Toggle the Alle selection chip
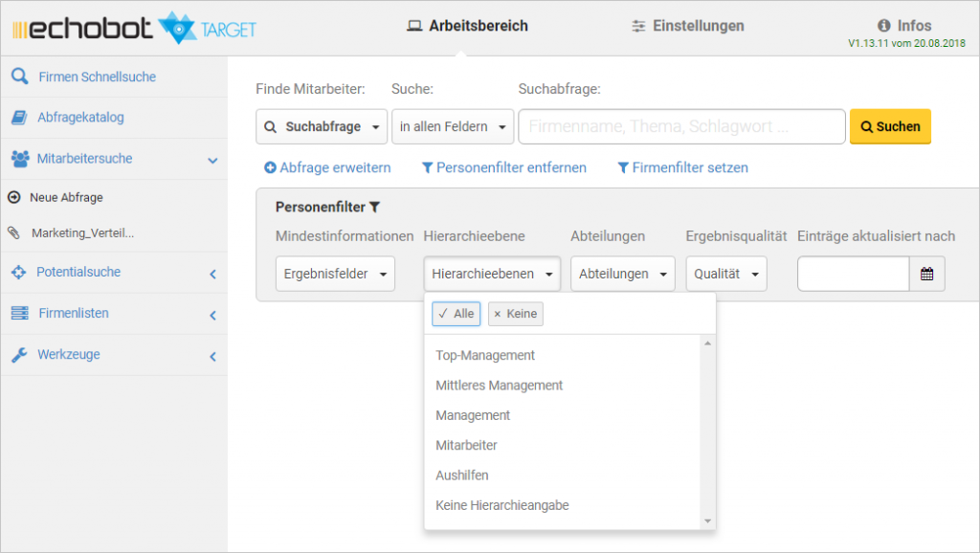The image size is (980, 553). [x=456, y=314]
